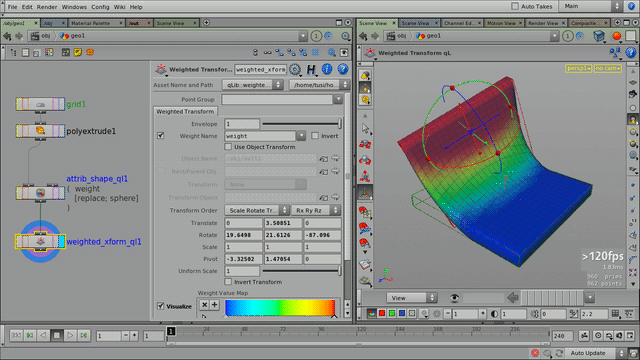640x360 pixels.
Task: Open the parameter gear settings icon
Action: 295,69
